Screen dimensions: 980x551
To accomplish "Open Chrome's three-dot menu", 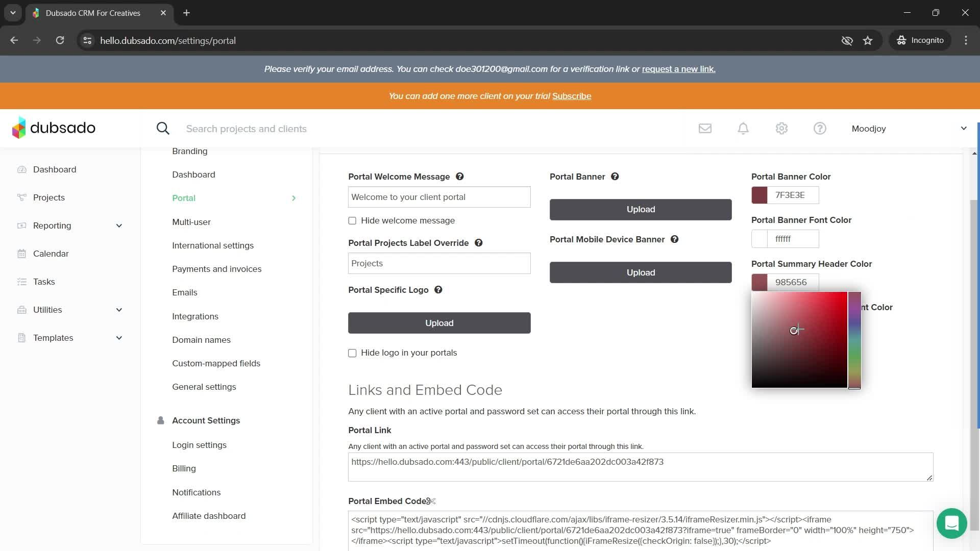I will pyautogui.click(x=966, y=40).
